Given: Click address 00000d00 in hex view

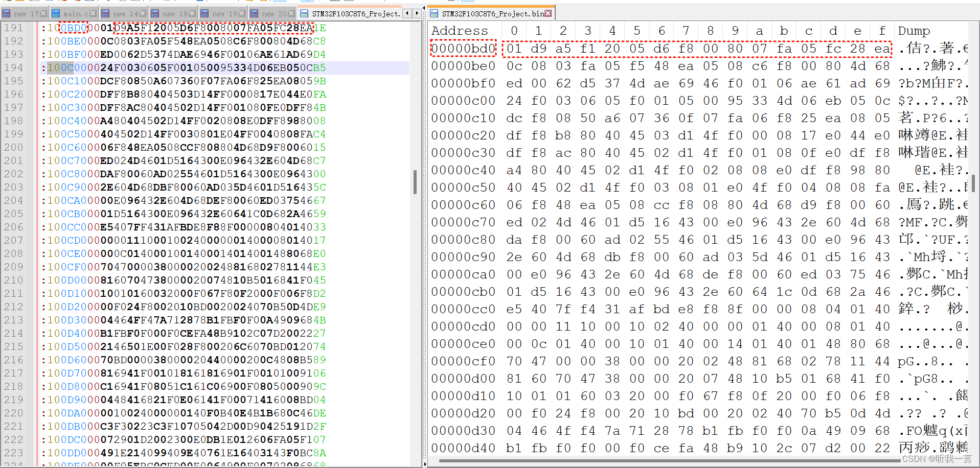Looking at the screenshot, I should [x=463, y=379].
